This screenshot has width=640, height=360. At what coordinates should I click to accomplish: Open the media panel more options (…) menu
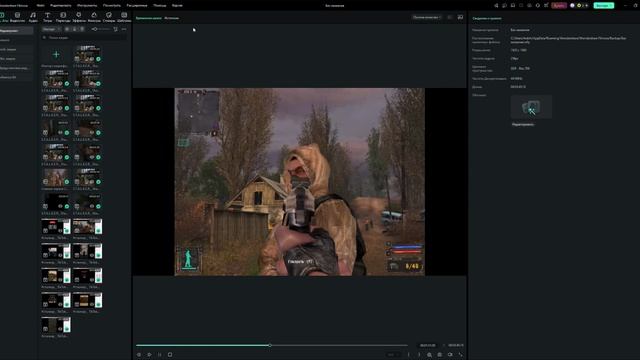(124, 29)
